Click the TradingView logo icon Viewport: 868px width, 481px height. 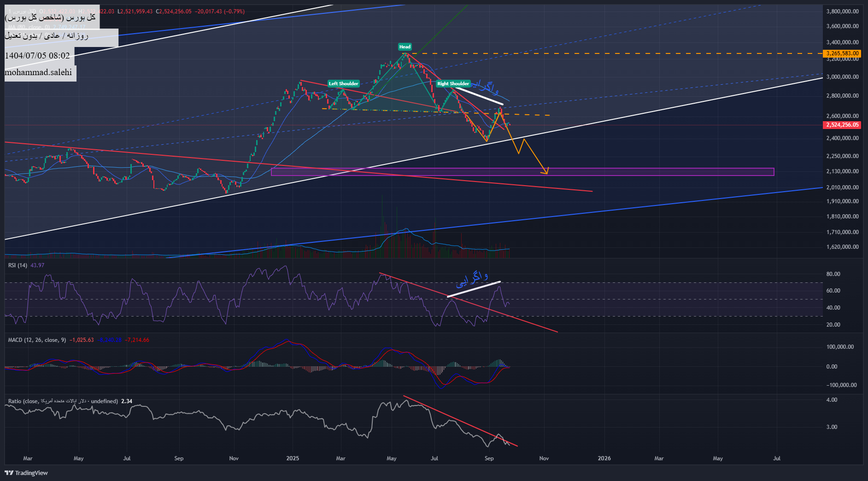point(9,473)
